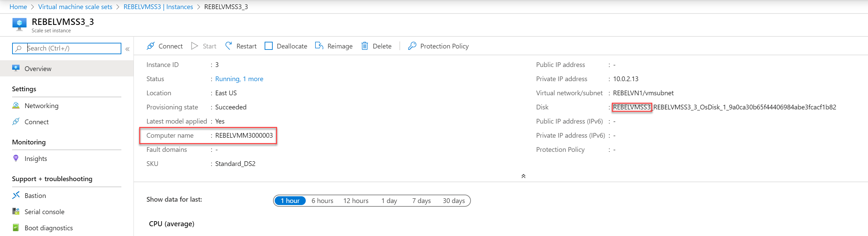The height and width of the screenshot is (236, 868).
Task: Click the REBELVMSS3_3 virtual machine header icon
Action: pyautogui.click(x=20, y=25)
